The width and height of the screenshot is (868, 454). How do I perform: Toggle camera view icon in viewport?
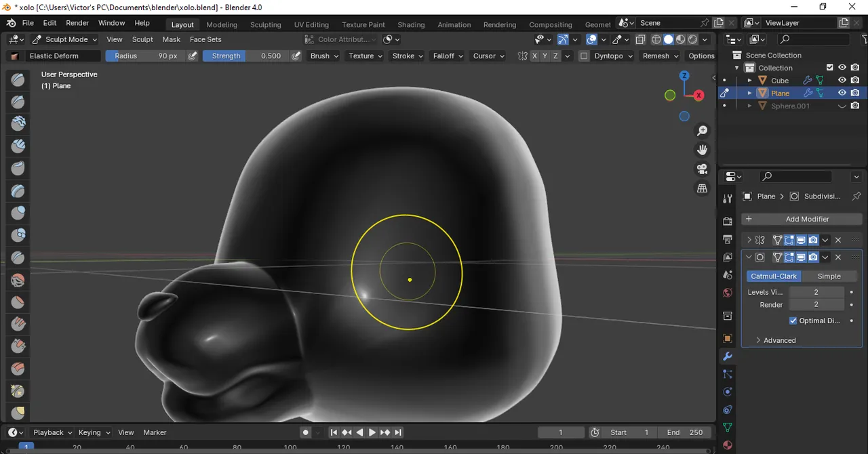[x=703, y=169]
